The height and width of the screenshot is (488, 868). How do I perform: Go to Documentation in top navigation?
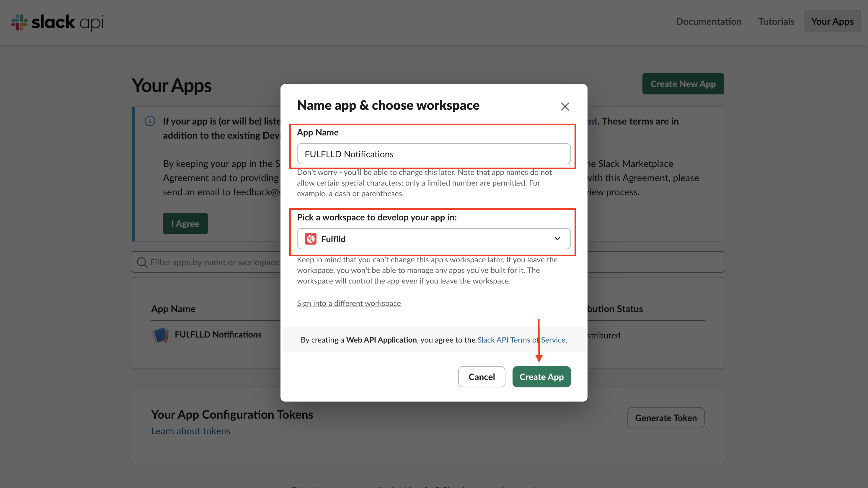709,22
